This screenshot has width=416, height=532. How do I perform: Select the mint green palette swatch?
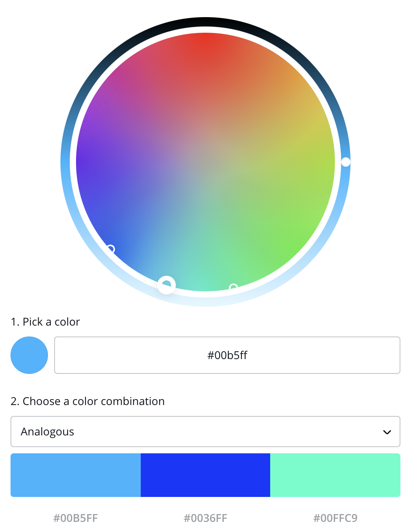(335, 475)
